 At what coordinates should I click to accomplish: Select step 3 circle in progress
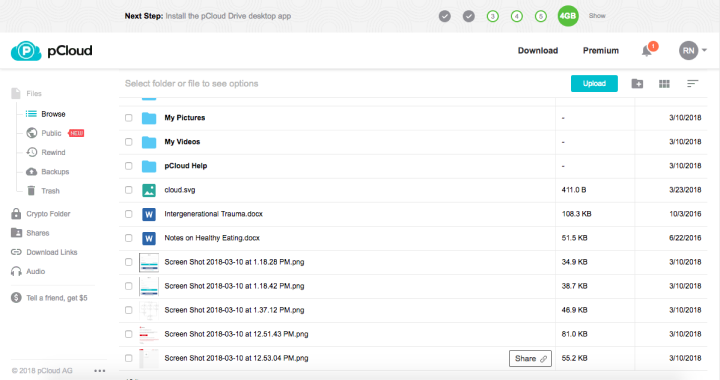tap(493, 17)
